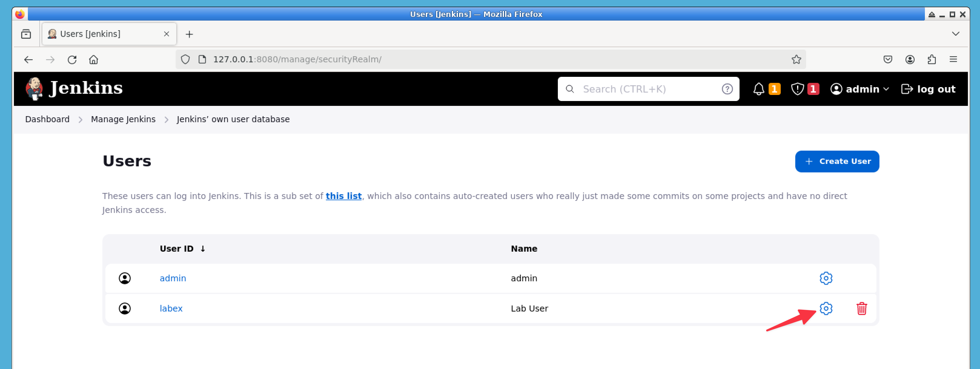Expand the admin account dropdown
Viewport: 980px width, 369px height.
point(886,89)
